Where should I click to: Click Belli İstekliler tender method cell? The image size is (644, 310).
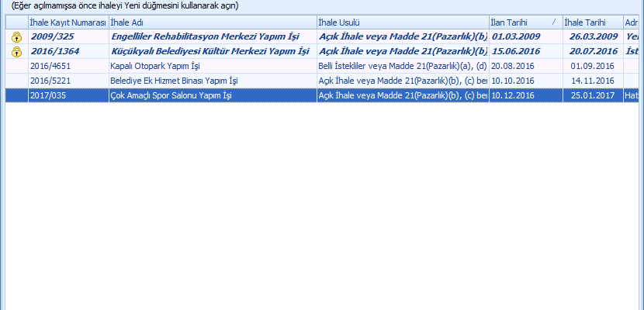pyautogui.click(x=401, y=67)
